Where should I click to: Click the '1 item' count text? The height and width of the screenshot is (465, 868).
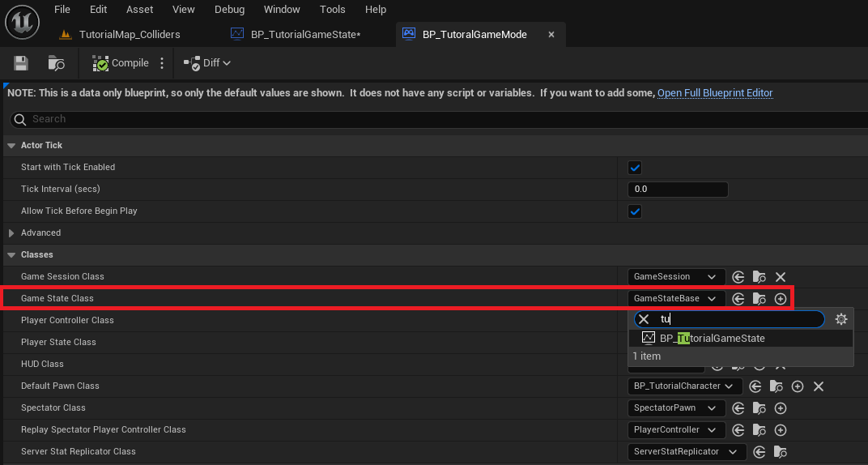click(647, 356)
